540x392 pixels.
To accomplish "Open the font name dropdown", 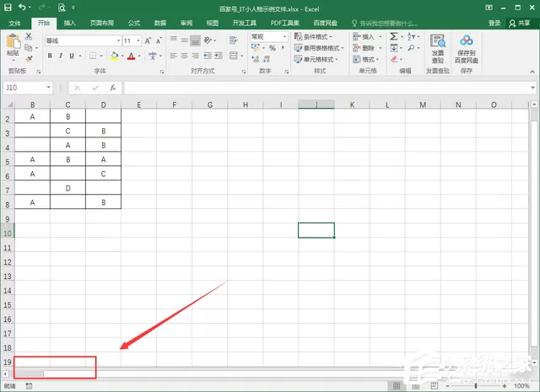I will pyautogui.click(x=118, y=40).
